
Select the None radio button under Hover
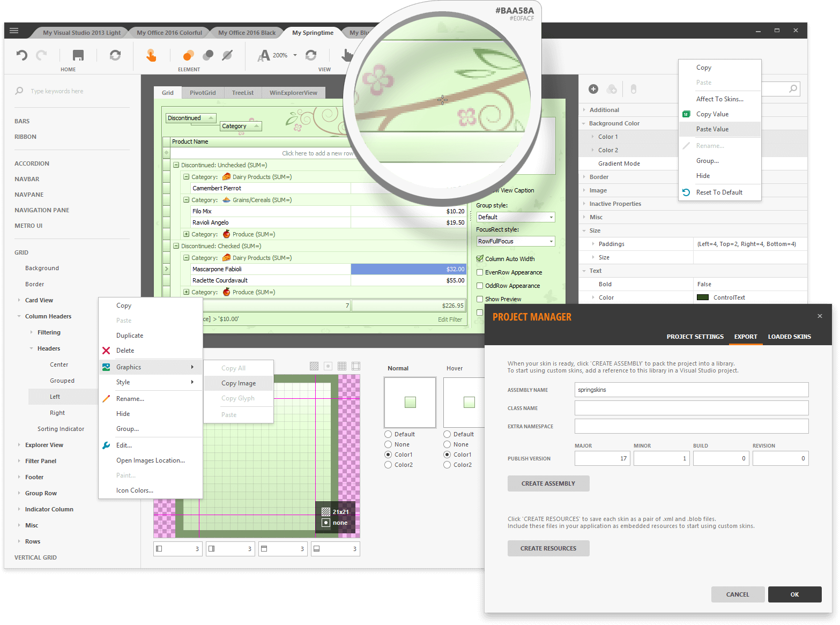point(447,444)
